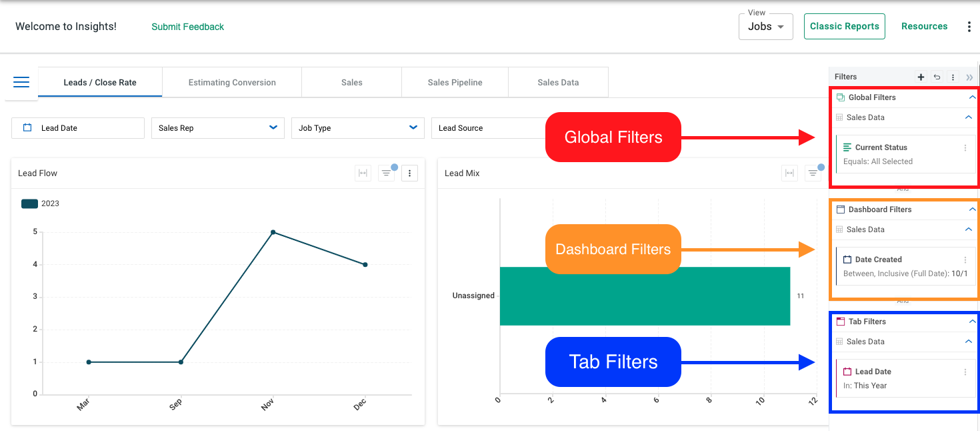This screenshot has width=980, height=431.
Task: Open the Job Type dropdown
Action: 358,128
